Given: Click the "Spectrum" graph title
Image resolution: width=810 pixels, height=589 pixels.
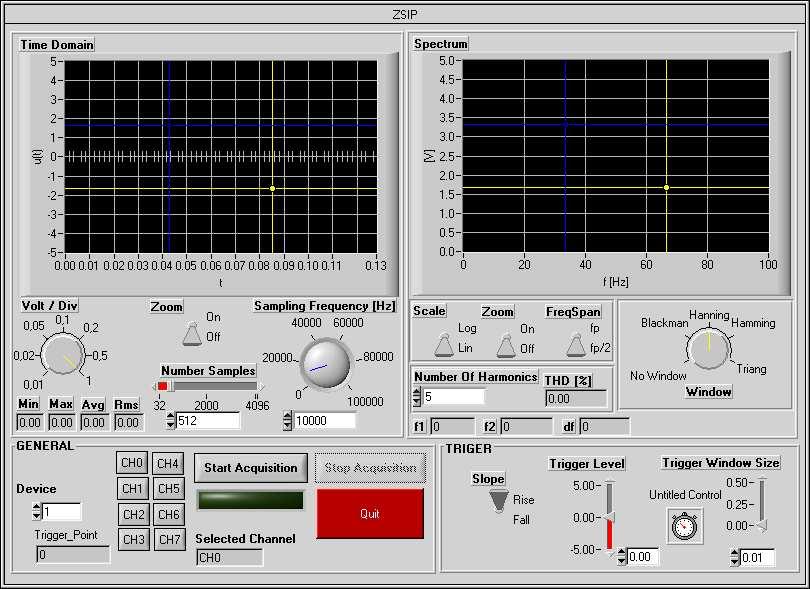Looking at the screenshot, I should (x=441, y=44).
